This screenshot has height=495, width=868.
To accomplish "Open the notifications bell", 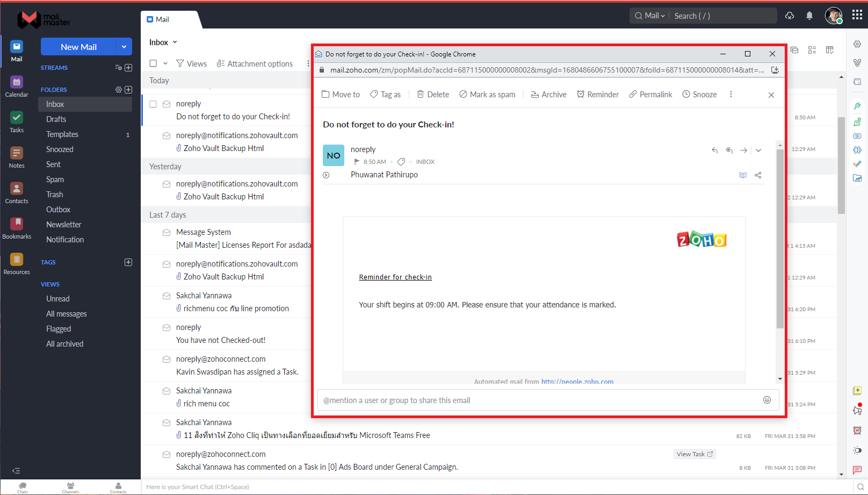I will [809, 16].
